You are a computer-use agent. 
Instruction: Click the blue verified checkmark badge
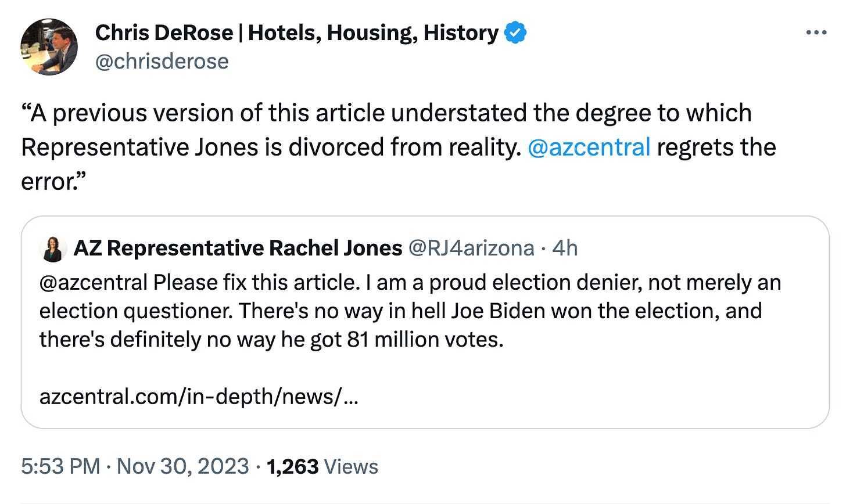[515, 33]
